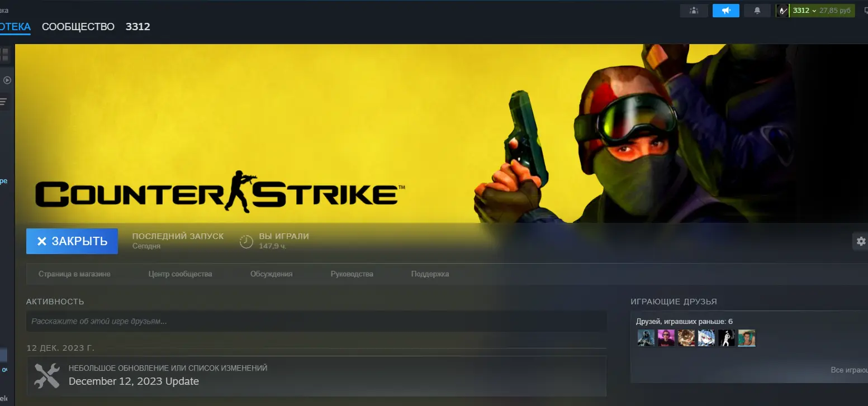Viewport: 868px width, 406px height.
Task: Open the December 12, 2023 Update post
Action: 134,381
